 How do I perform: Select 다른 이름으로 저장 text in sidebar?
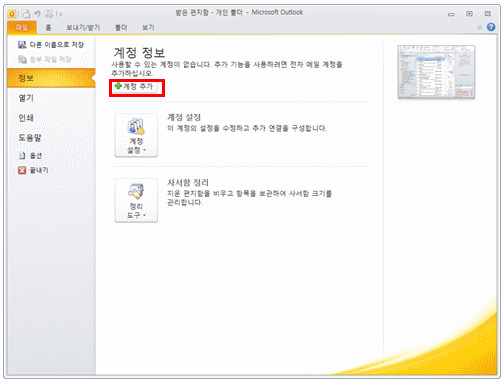[x=57, y=45]
